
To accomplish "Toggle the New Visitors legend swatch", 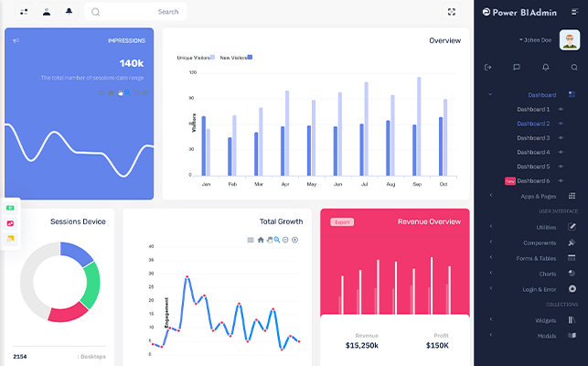I will pyautogui.click(x=251, y=57).
